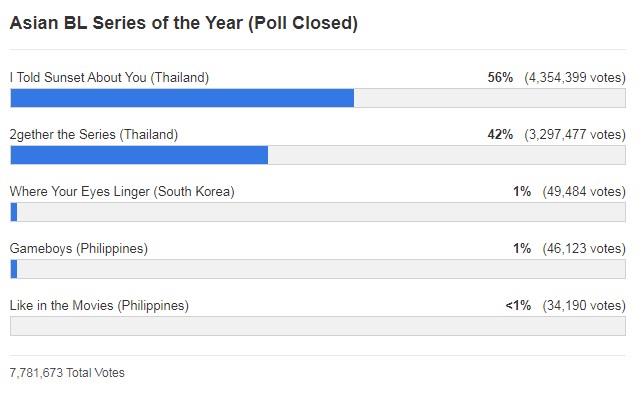Select 'Where Your Eyes Linger (South Korea)' label

122,191
